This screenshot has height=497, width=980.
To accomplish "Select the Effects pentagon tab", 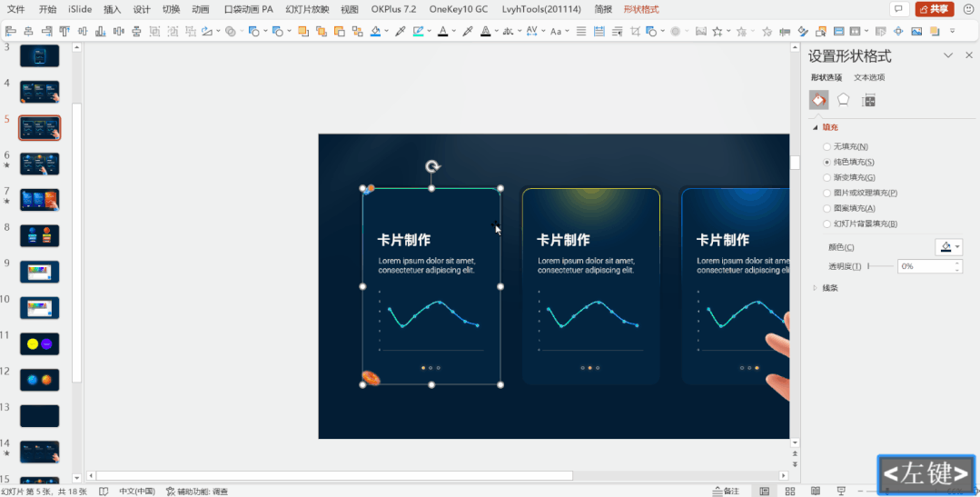I will coord(843,100).
